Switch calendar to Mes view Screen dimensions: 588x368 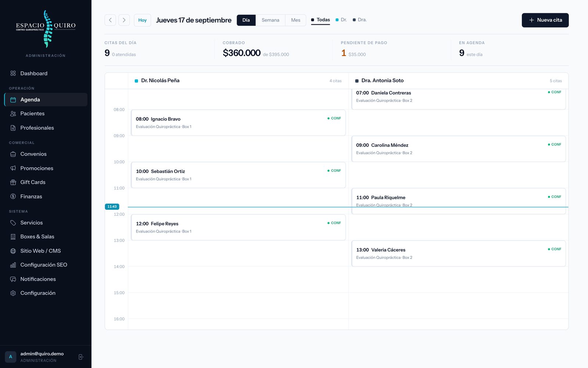click(296, 20)
